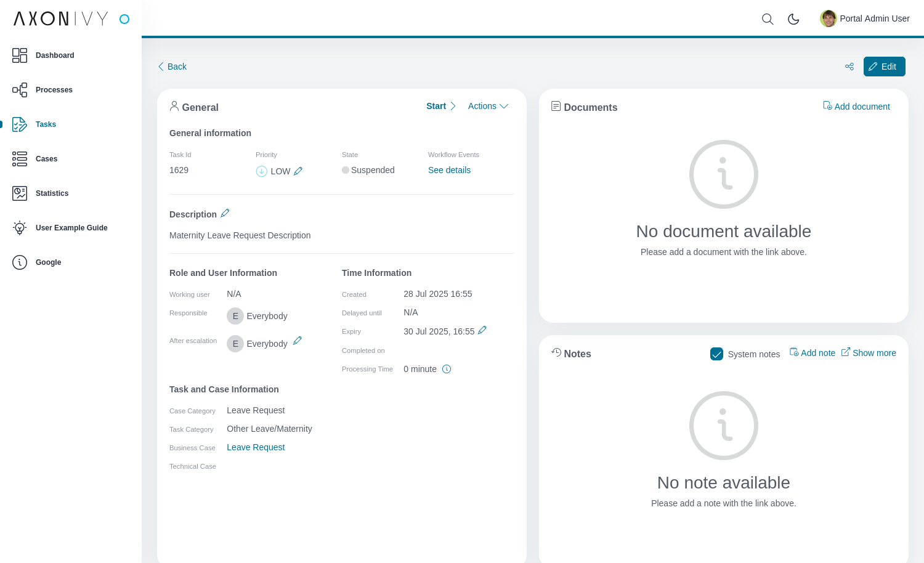See details of Workflow Events
924x563 pixels.
[449, 170]
